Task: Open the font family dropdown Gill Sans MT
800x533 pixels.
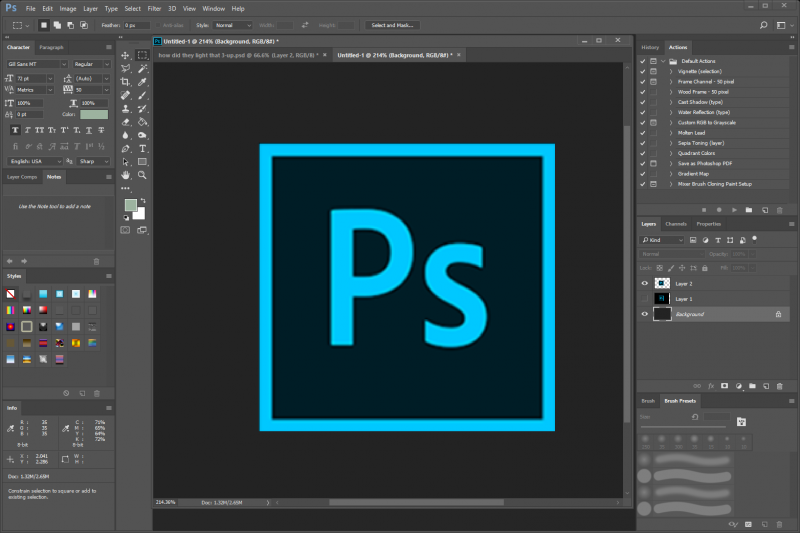Action: 37,63
